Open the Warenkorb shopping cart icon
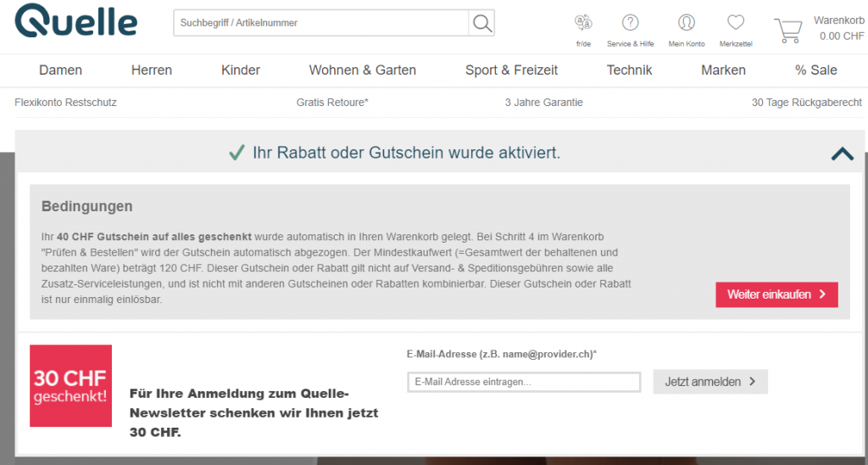The height and width of the screenshot is (465, 868). coord(787,30)
